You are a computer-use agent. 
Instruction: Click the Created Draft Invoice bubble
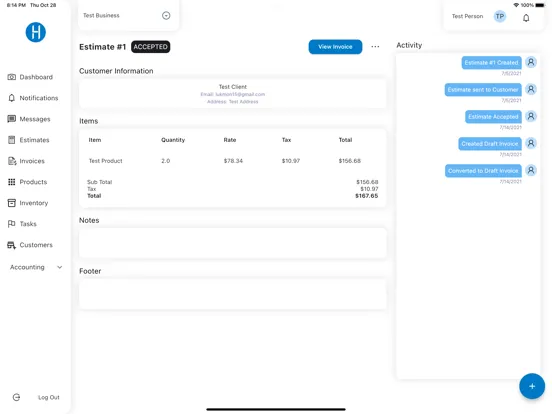point(490,144)
